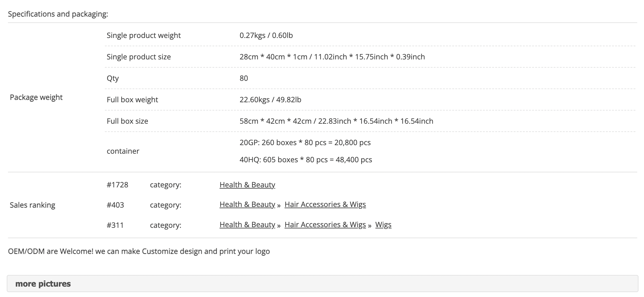Viewport: 644px width, 297px height.
Task: Click the OEM/ODM welcome notice text
Action: [x=139, y=251]
